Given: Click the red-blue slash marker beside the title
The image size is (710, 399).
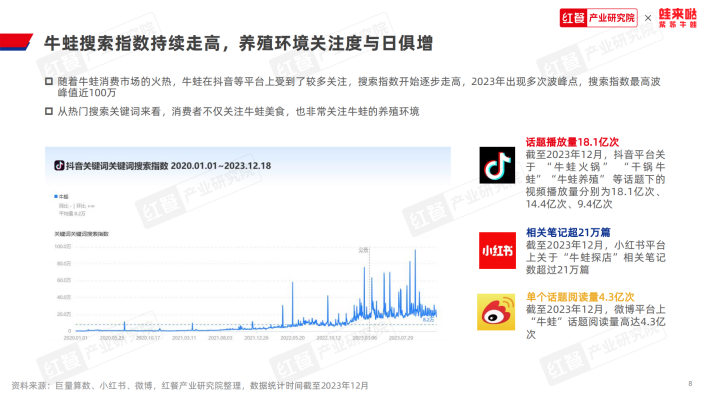Looking at the screenshot, I should coord(17,42).
